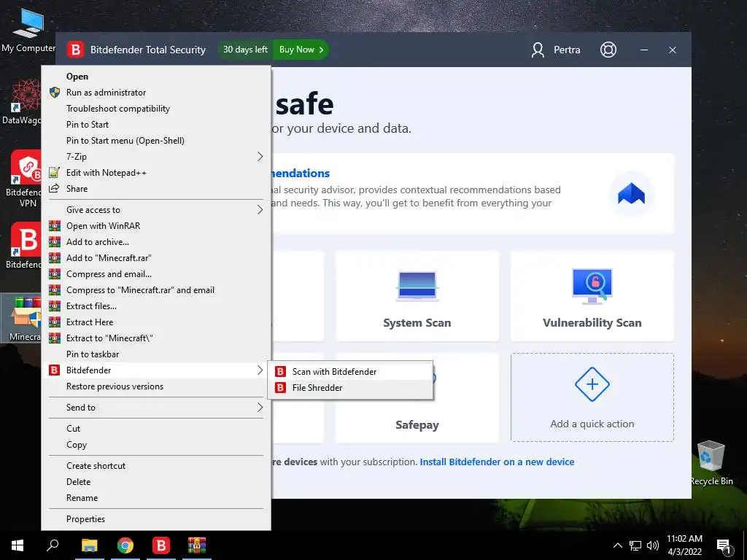Viewport: 747px width, 560px height.
Task: Select Pin to Start
Action: coord(156,124)
